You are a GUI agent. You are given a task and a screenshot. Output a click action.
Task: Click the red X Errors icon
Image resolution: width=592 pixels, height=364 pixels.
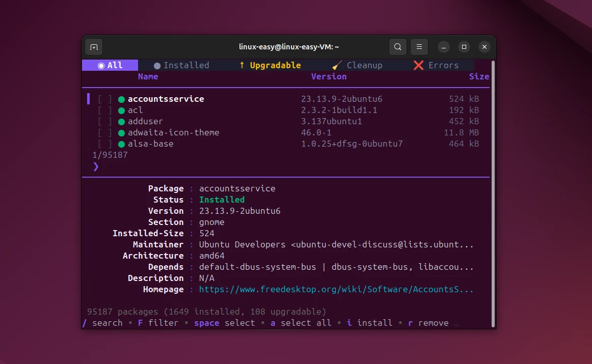tap(419, 65)
